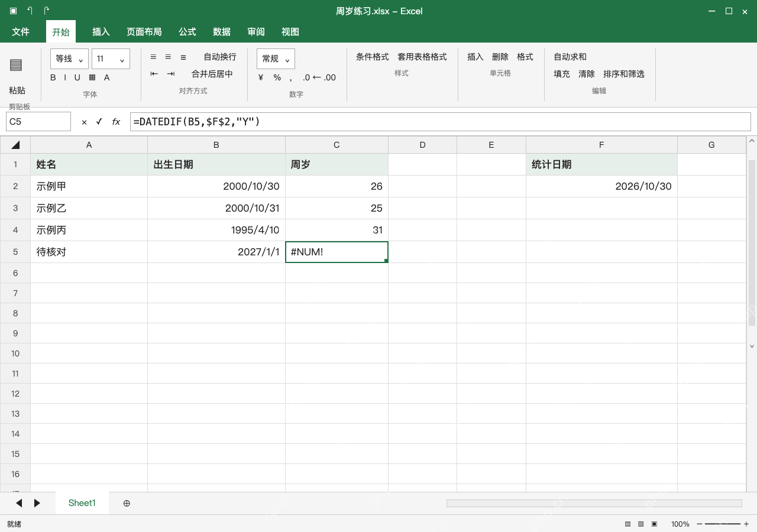The image size is (757, 532).
Task: Toggle Underline formatting
Action: (77, 77)
